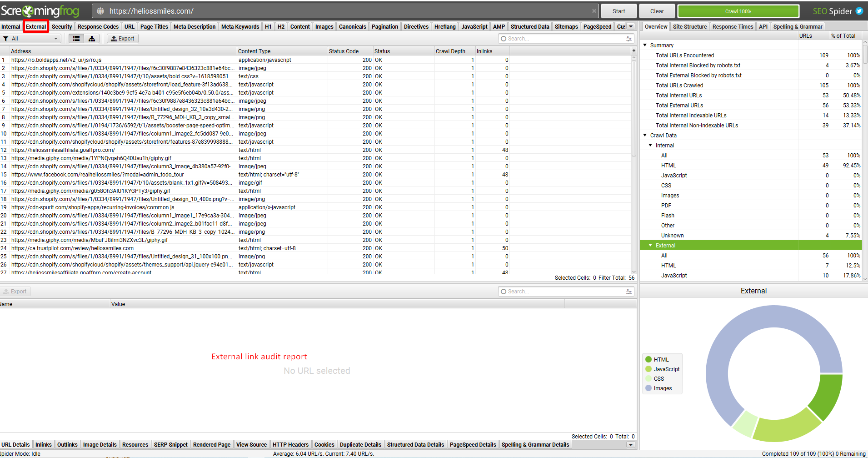
Task: Switch to the HTTP Headers tab
Action: [x=290, y=445]
